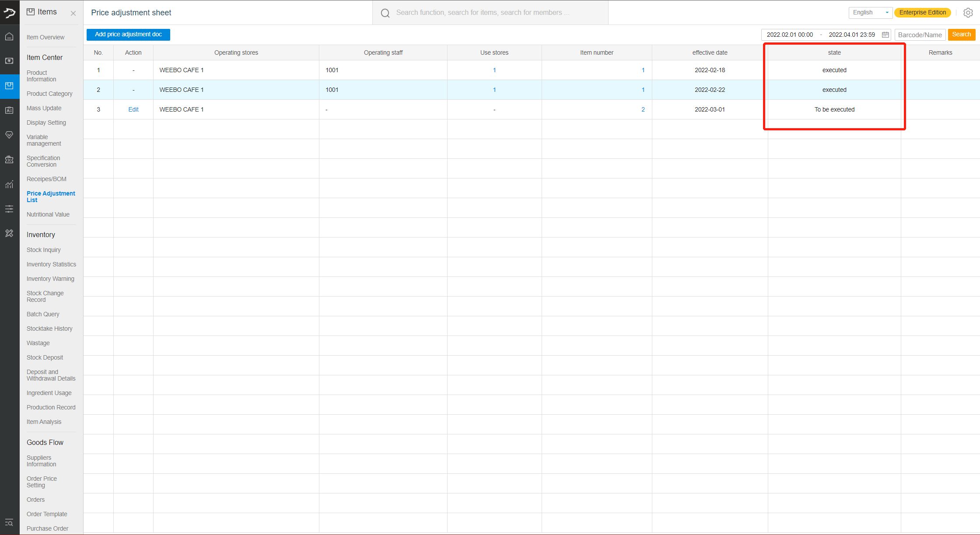Click the end date 2022.04.01 23:59
Screen dimensions: 980x535
pos(852,35)
